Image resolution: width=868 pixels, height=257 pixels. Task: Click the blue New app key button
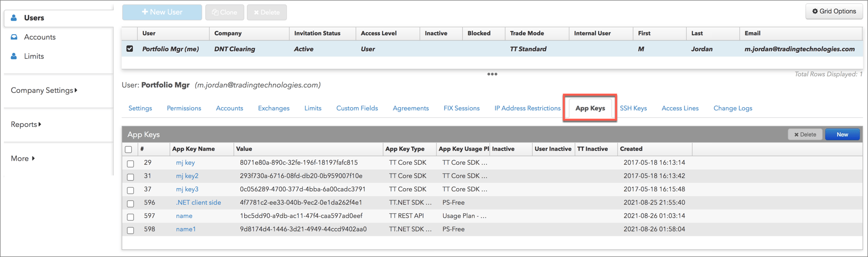pyautogui.click(x=842, y=134)
